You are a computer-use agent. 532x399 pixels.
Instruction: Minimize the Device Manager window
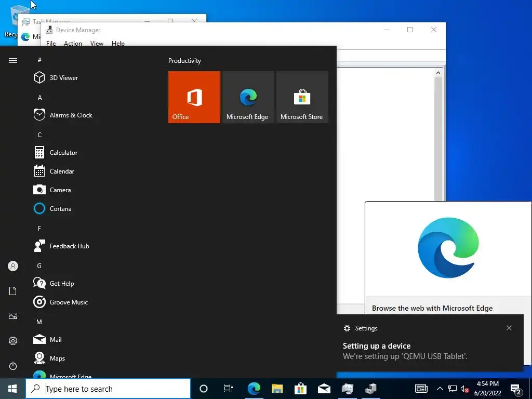tap(387, 30)
